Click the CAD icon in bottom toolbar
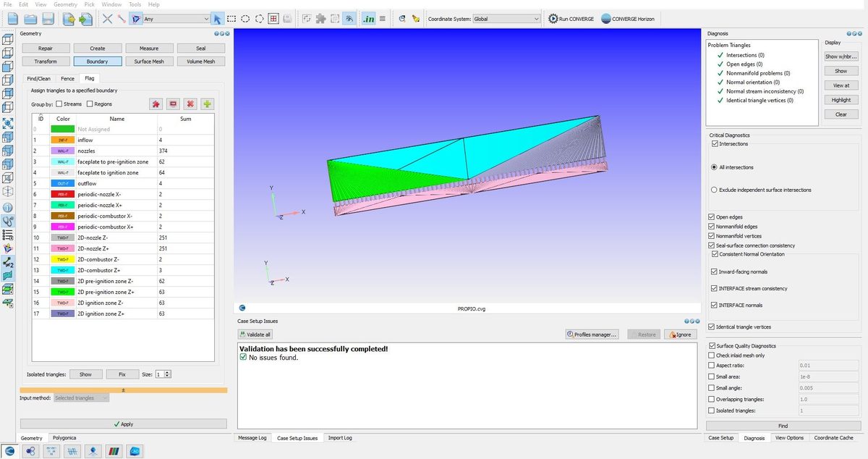Viewport: 868px width, 459px height. pyautogui.click(x=135, y=451)
